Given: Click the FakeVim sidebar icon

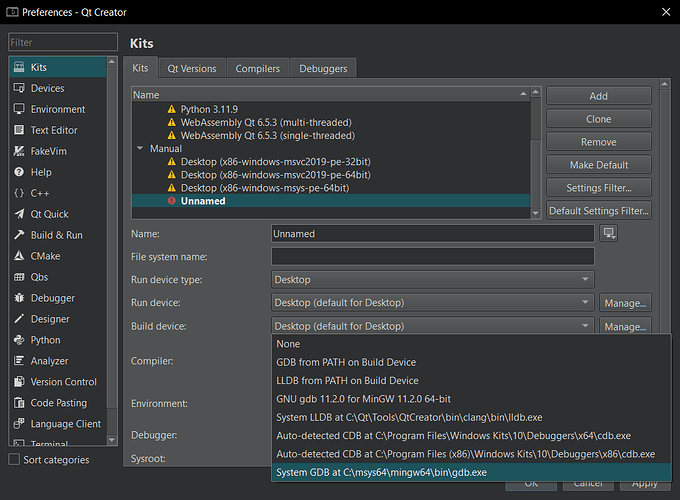Looking at the screenshot, I should pos(20,151).
